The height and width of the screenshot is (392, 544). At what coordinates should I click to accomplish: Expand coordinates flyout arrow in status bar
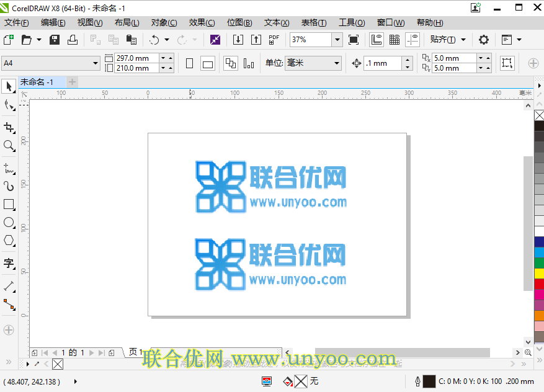click(75, 381)
